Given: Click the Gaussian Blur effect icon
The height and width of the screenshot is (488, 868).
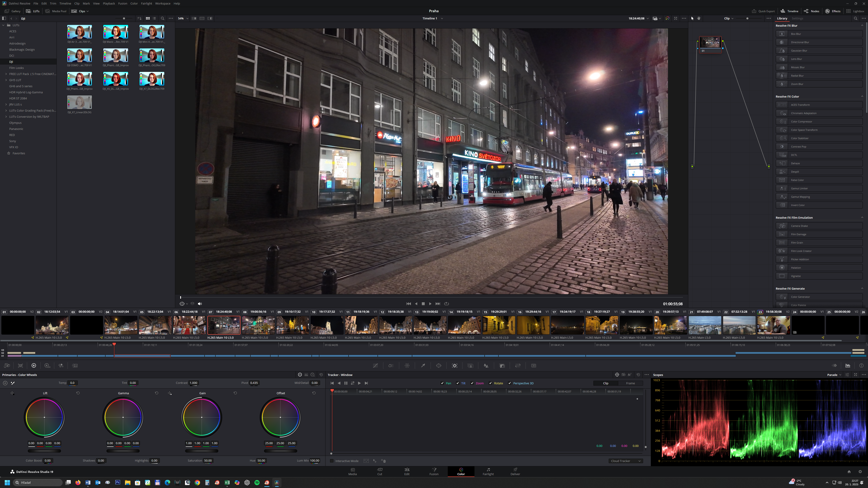Looking at the screenshot, I should (x=782, y=51).
